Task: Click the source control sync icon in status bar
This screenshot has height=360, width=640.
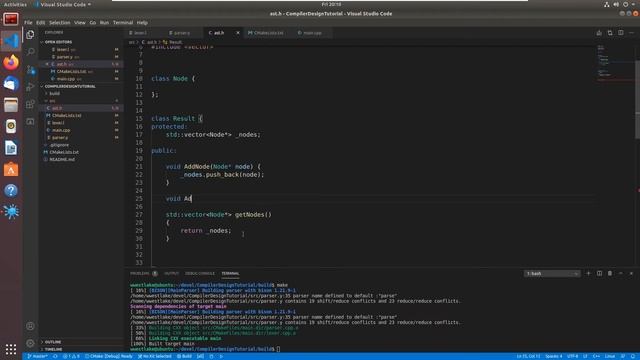Action: pyautogui.click(x=55, y=356)
